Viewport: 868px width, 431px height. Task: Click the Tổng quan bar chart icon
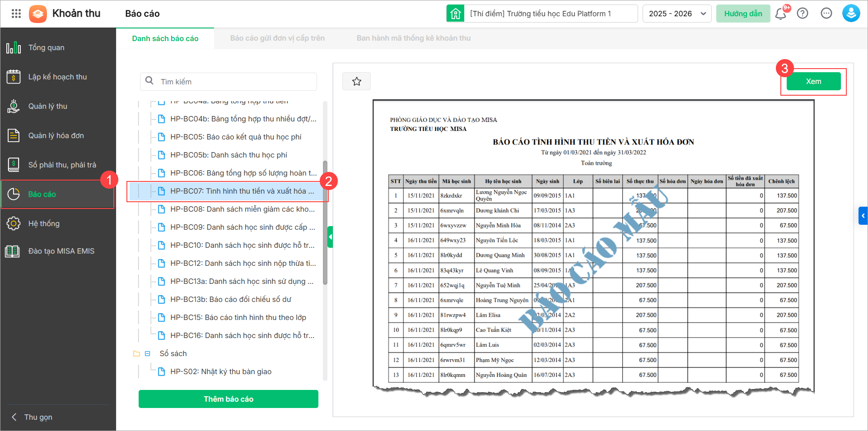14,47
